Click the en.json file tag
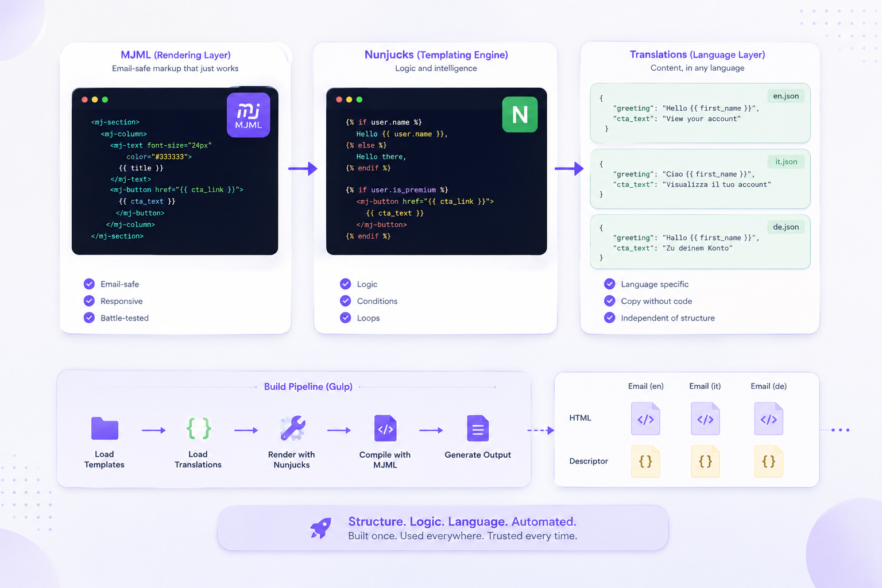Screen dimensions: 882x588 pos(786,96)
